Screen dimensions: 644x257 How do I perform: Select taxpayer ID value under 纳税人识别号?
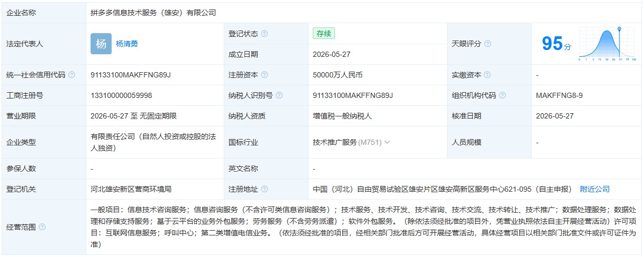pyautogui.click(x=353, y=95)
